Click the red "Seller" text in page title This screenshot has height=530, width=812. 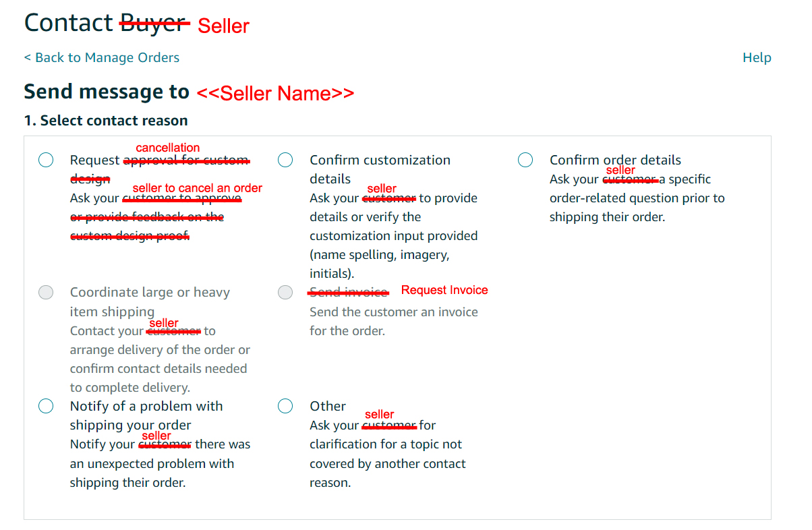pos(223,26)
